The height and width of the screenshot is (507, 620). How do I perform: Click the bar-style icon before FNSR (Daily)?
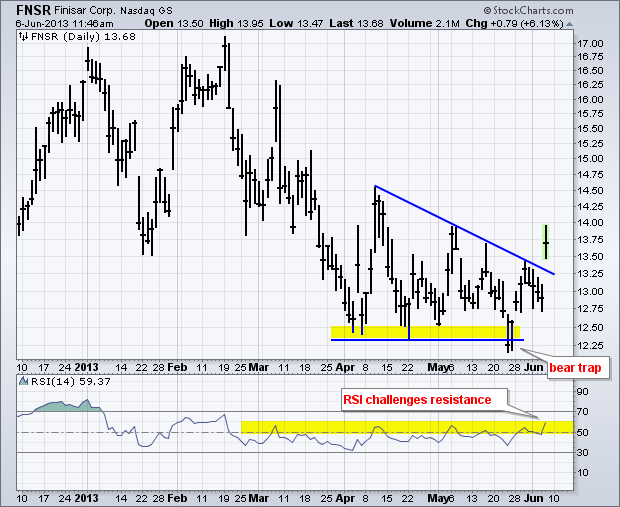pyautogui.click(x=24, y=37)
